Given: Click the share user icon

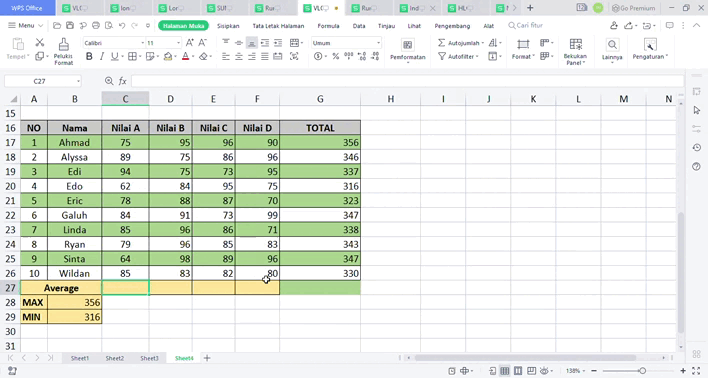Looking at the screenshot, I should [614, 26].
